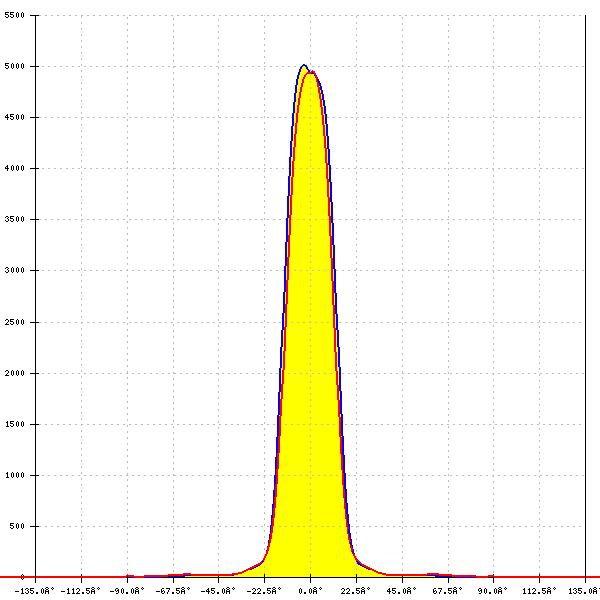Select the -45.0 degree x-axis label

tap(218, 591)
